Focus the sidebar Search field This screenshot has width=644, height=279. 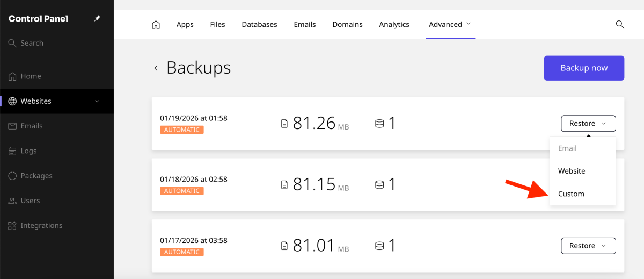[32, 43]
